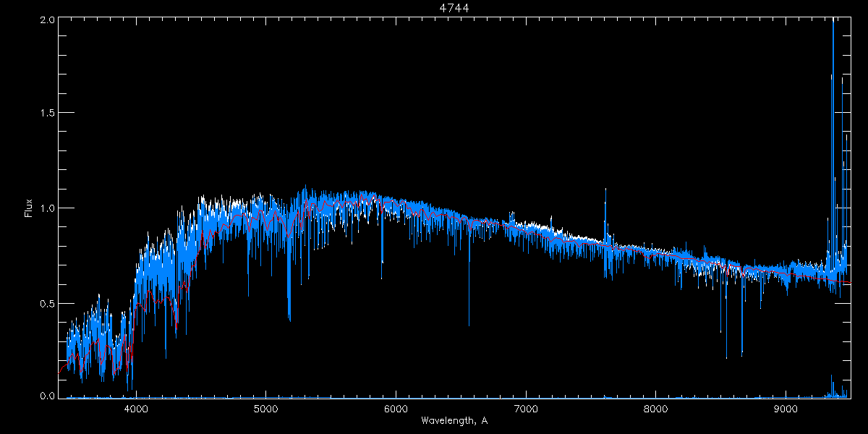Click the 6000 wavelength tick label
This screenshot has width=868, height=434.
coord(396,409)
